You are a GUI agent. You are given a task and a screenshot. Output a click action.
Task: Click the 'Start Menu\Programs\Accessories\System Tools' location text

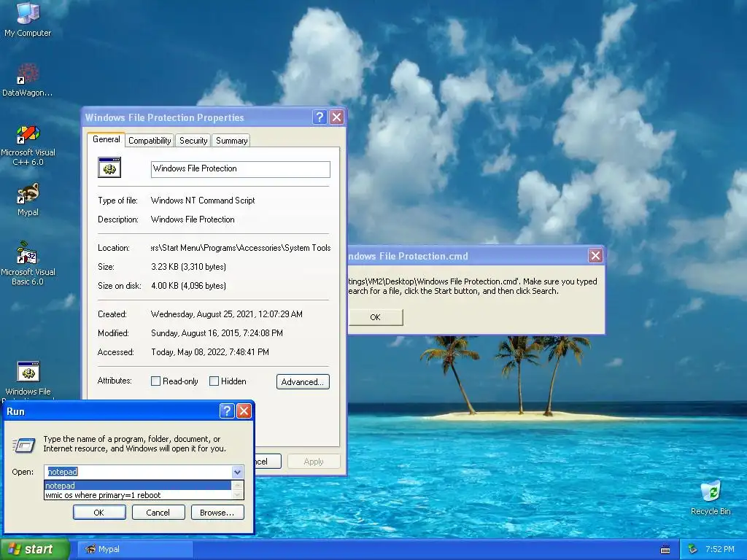(x=241, y=248)
